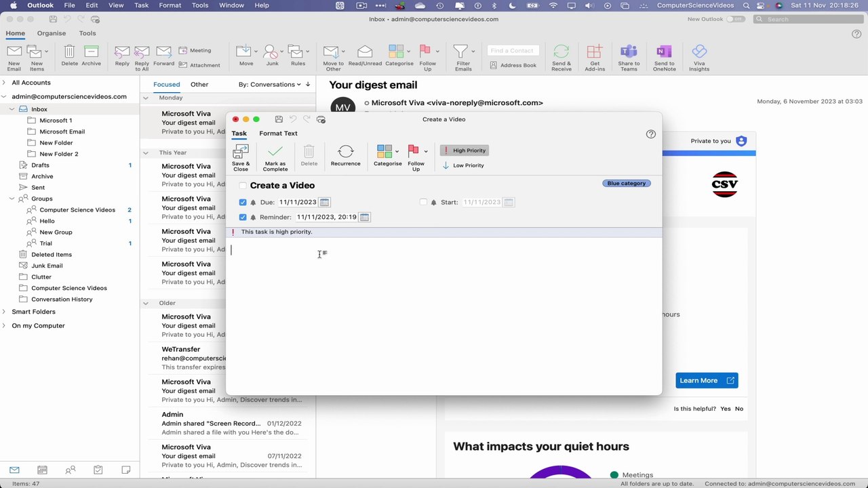Tick the task completion checkbox beside title
This screenshot has width=868, height=488.
243,186
